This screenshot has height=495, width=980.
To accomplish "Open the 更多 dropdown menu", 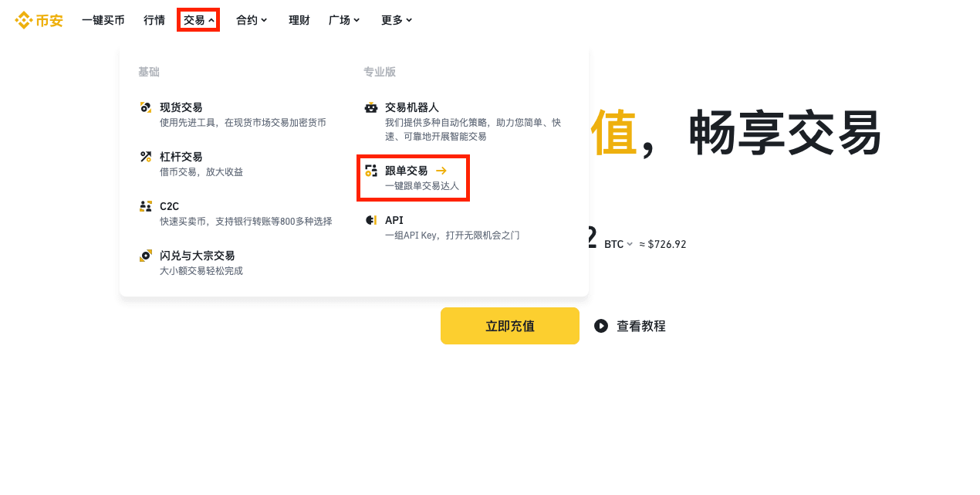I will coord(397,20).
